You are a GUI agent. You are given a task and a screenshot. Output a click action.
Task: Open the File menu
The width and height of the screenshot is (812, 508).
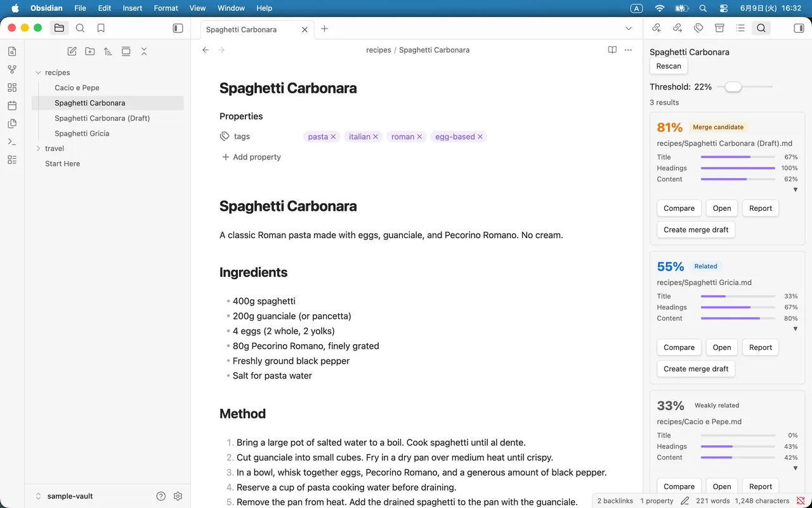(x=80, y=8)
